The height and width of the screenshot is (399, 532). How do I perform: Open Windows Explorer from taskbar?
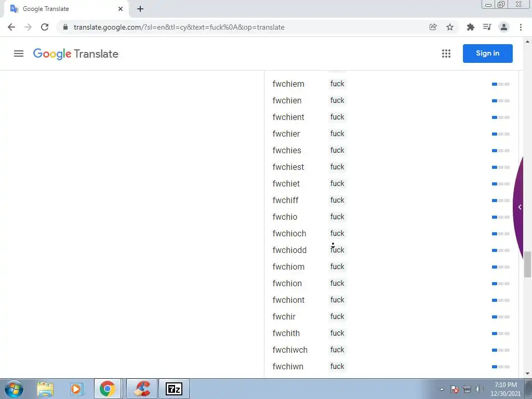[x=45, y=389]
